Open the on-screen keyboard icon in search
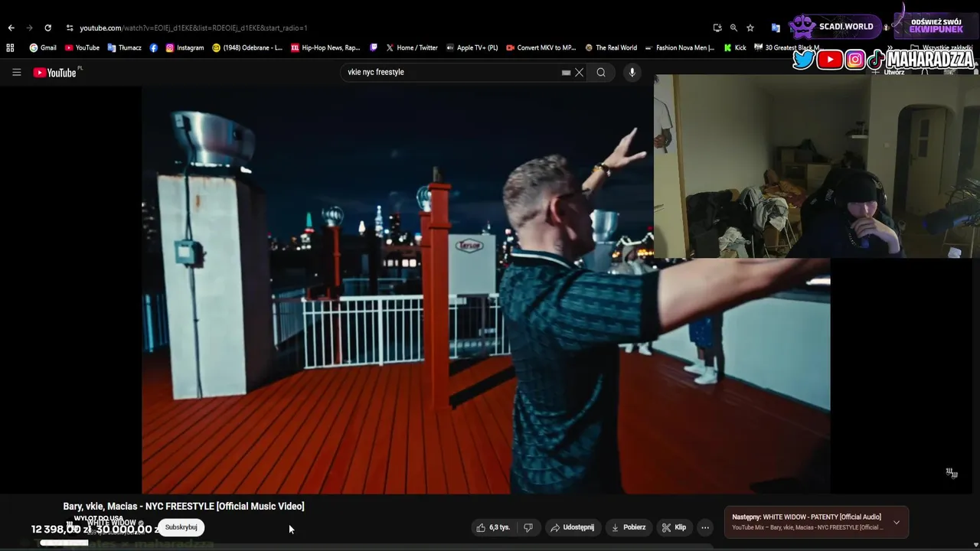Image resolution: width=980 pixels, height=551 pixels. pos(566,73)
